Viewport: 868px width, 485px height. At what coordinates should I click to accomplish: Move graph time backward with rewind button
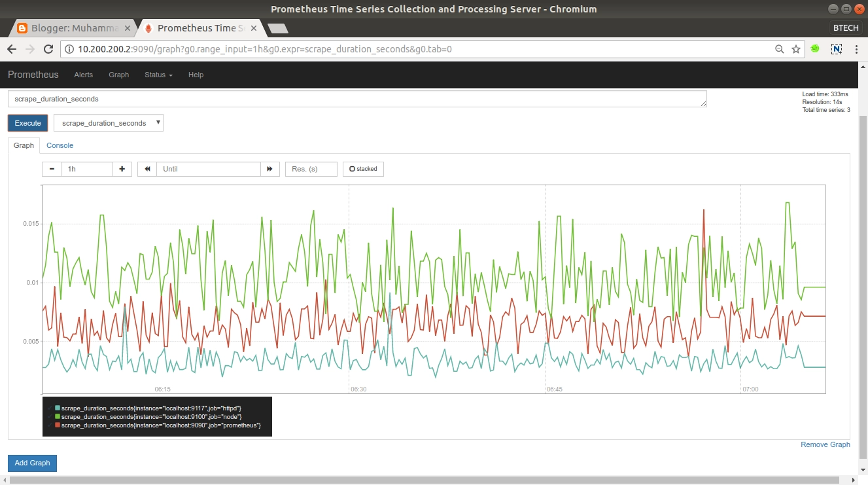tap(147, 169)
